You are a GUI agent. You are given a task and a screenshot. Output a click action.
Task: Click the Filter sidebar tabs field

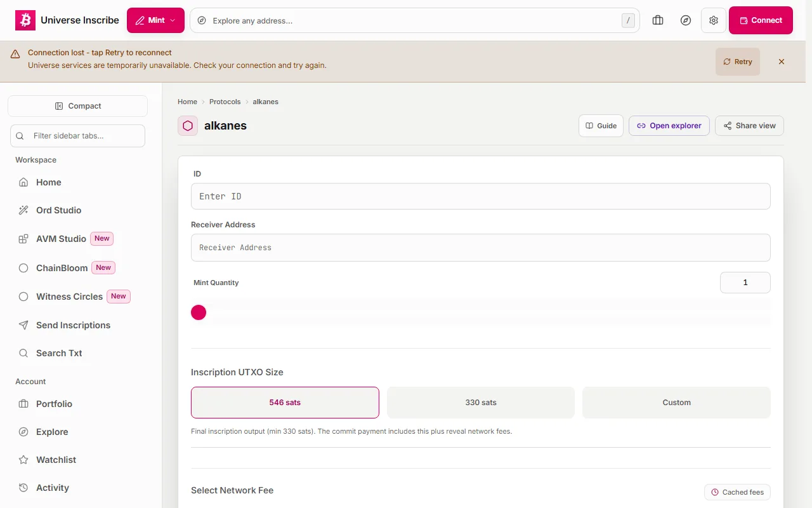(77, 136)
